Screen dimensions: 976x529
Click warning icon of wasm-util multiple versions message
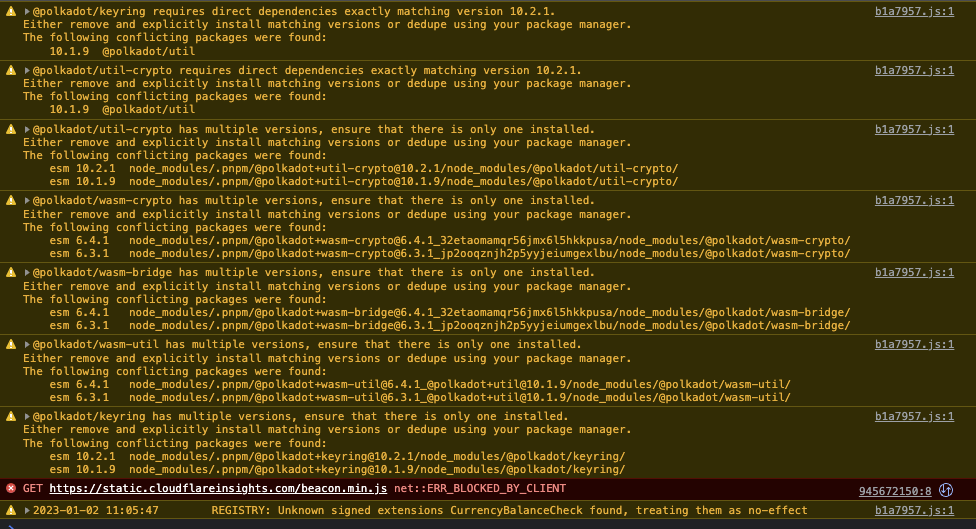tap(11, 344)
